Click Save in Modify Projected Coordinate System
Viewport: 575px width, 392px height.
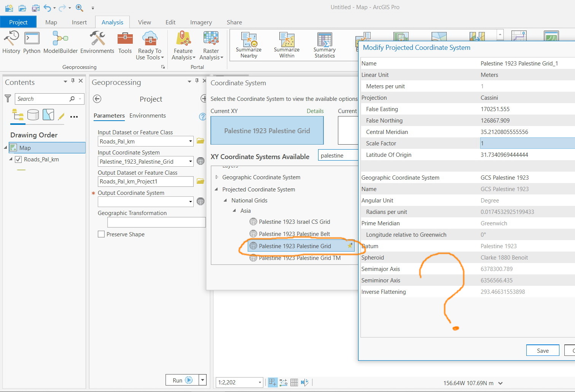[x=543, y=351]
